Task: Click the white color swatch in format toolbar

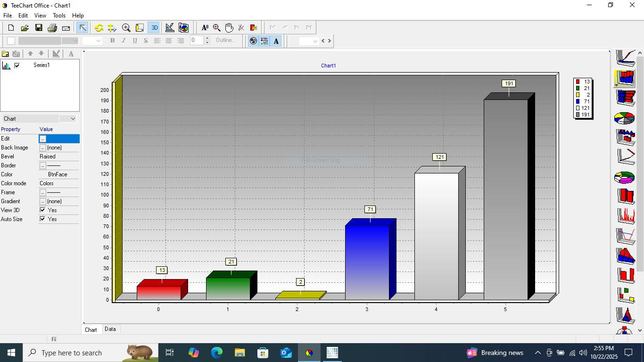Action: (x=11, y=41)
